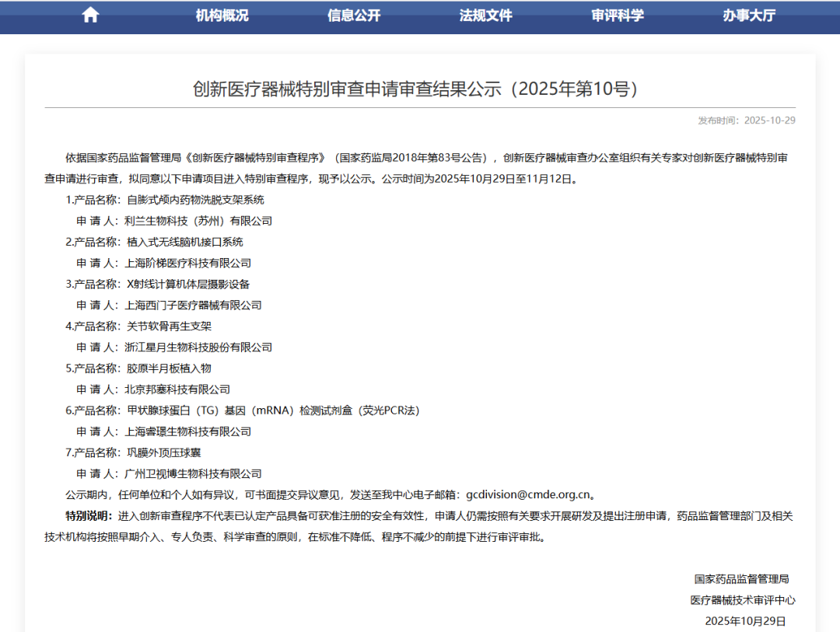The height and width of the screenshot is (632, 840).
Task: Click the bold 特别说明 label
Action: [x=89, y=515]
